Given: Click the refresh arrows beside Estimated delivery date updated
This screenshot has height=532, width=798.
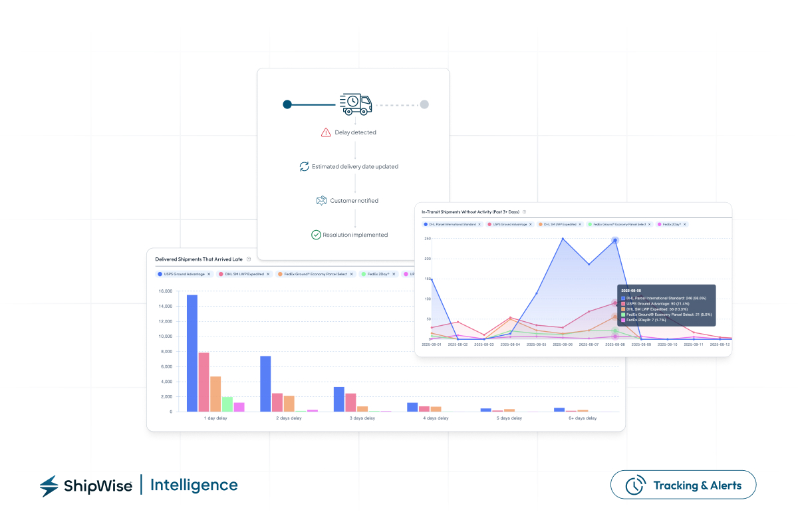Looking at the screenshot, I should click(x=304, y=166).
